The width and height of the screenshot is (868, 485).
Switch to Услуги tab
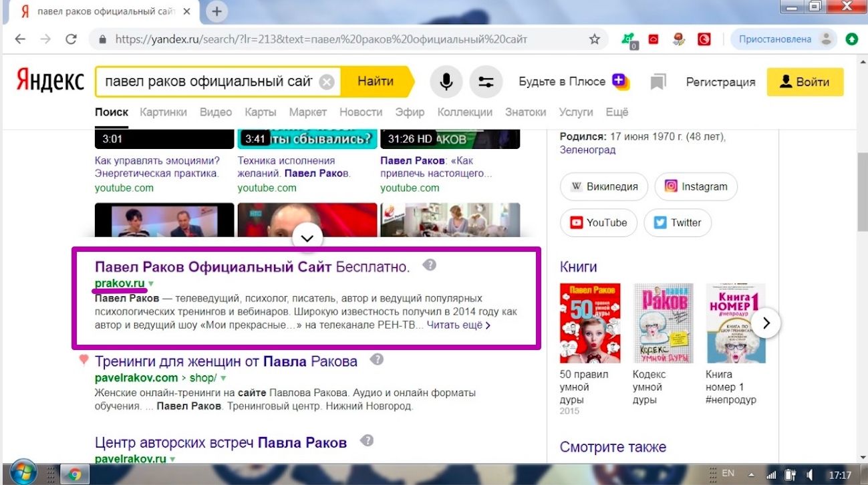point(576,112)
